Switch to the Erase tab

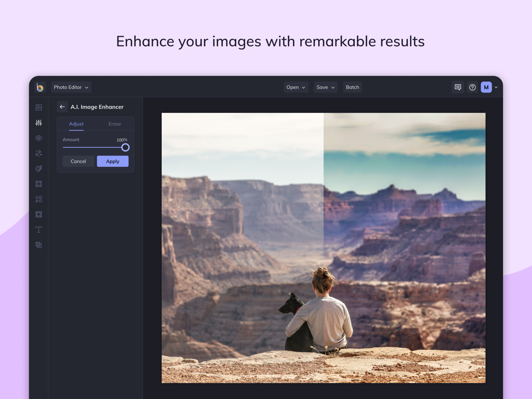pyautogui.click(x=115, y=124)
